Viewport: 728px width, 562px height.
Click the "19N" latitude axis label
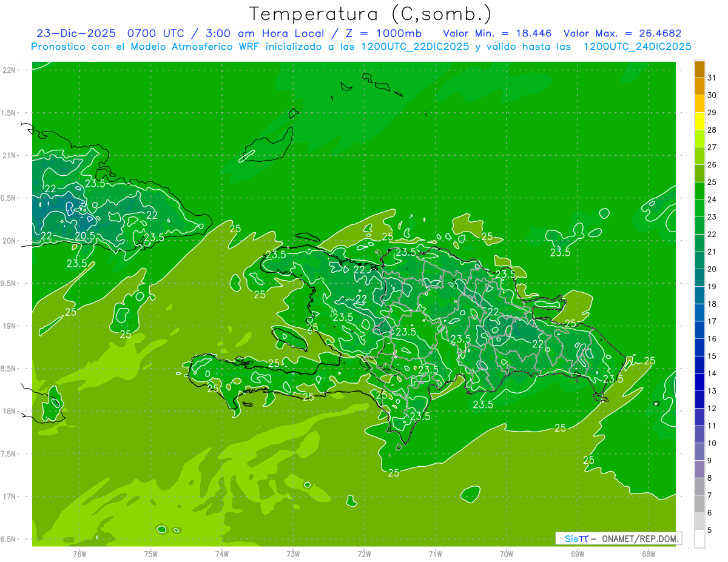(x=10, y=326)
